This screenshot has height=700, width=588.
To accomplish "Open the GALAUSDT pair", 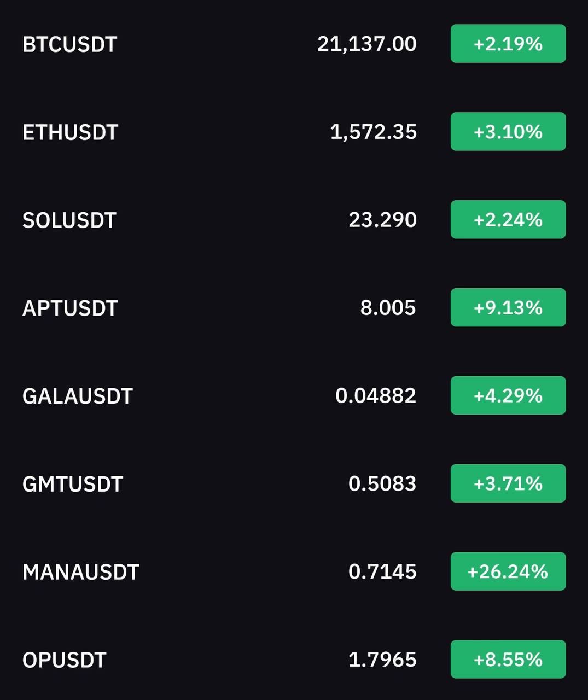I will tap(77, 396).
